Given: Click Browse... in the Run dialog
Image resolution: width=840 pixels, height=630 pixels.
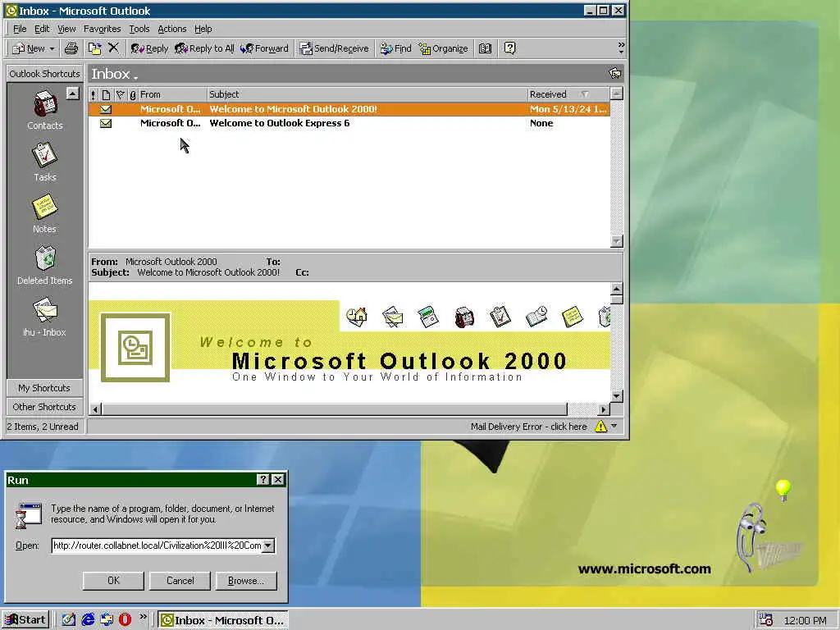Looking at the screenshot, I should [x=246, y=581].
